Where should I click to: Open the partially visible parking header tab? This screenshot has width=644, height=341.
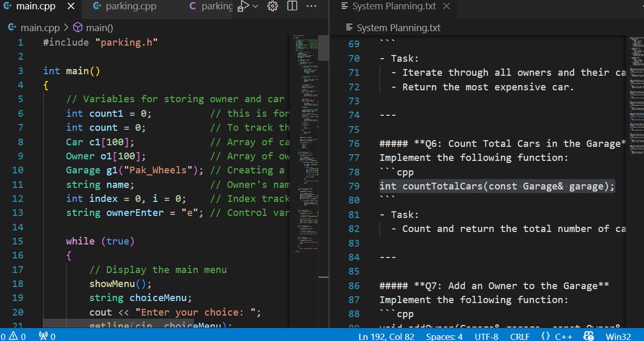click(x=211, y=6)
